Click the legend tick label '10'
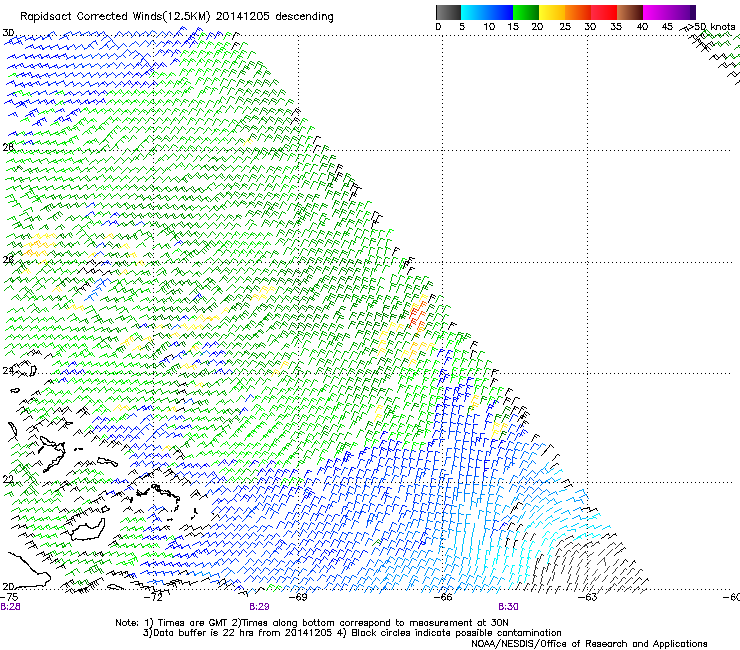 pos(489,27)
